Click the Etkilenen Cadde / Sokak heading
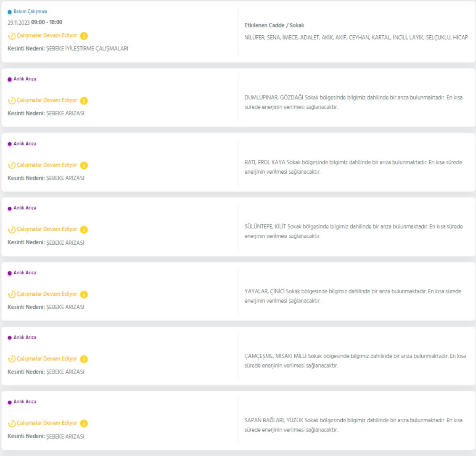This screenshot has height=456, width=476. click(x=274, y=25)
